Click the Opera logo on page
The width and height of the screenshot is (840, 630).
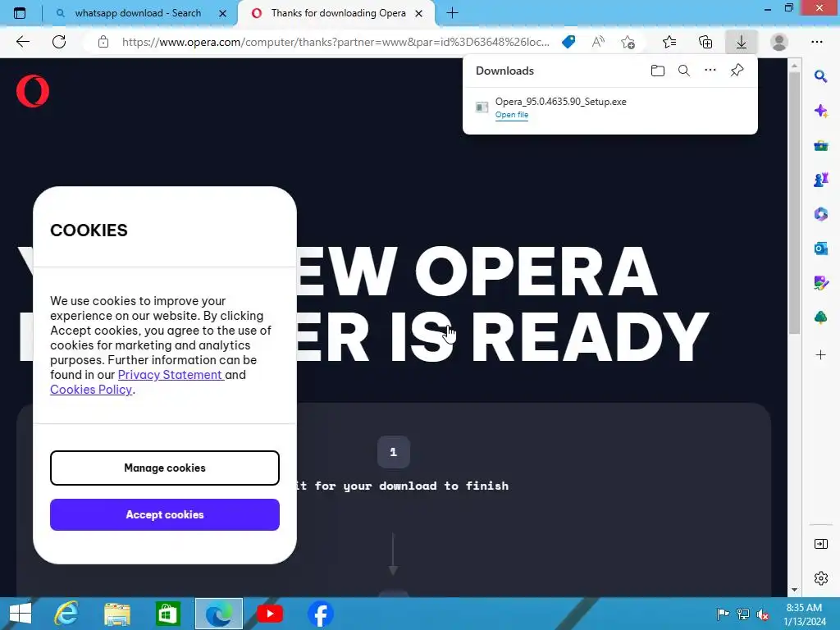click(x=33, y=91)
